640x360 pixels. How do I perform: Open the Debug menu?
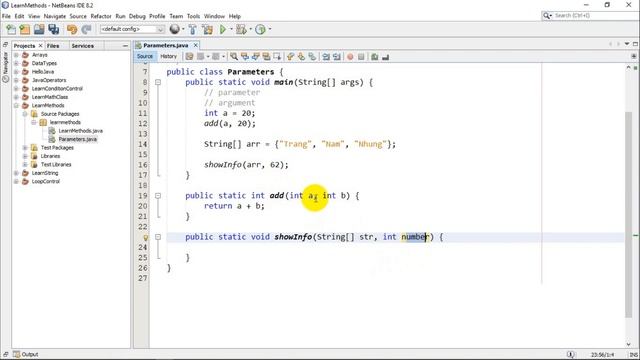137,16
